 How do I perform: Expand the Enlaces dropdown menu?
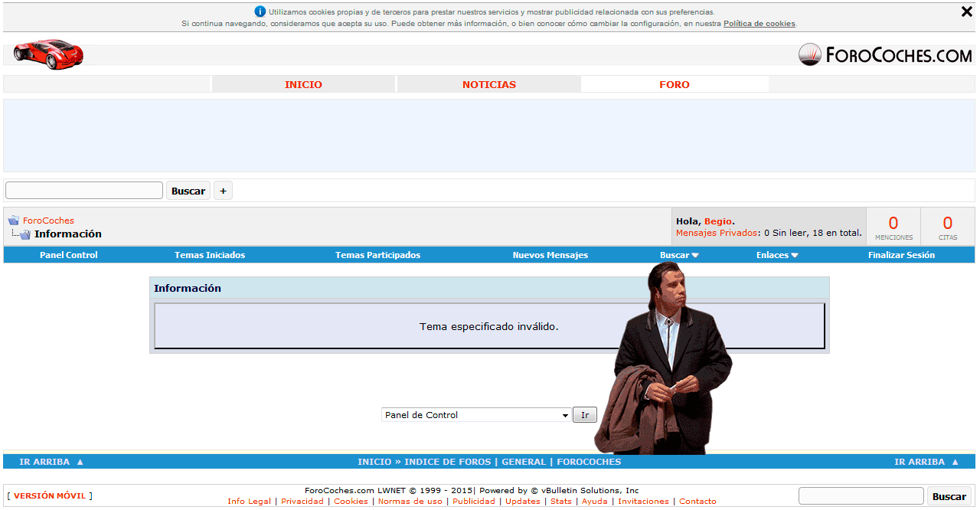[777, 255]
